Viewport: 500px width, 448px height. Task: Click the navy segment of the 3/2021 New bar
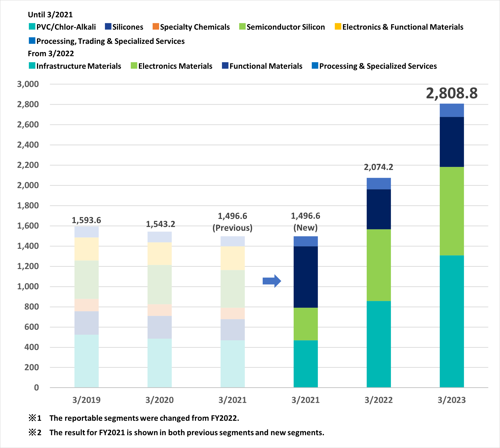point(306,277)
